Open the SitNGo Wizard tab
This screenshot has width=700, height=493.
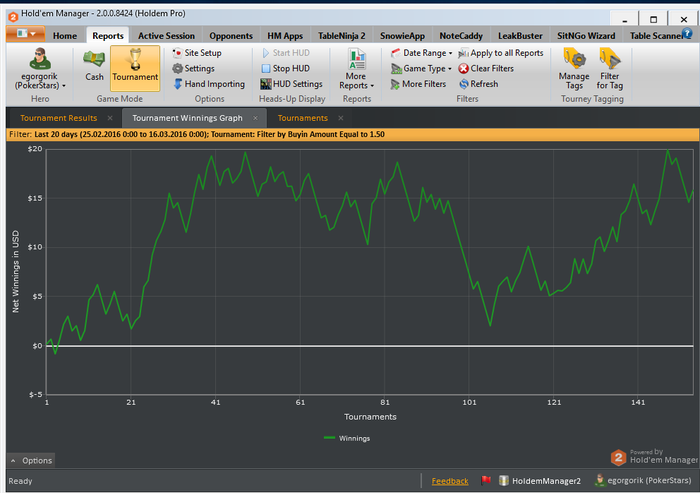(x=586, y=36)
